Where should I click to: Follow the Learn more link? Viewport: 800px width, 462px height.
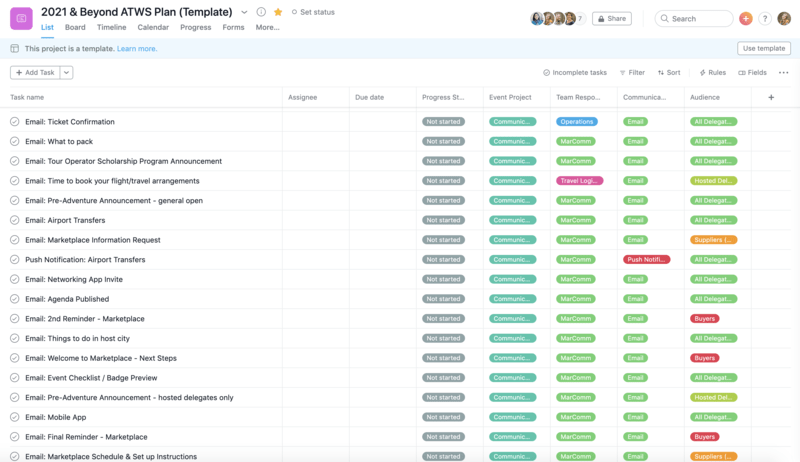(x=138, y=48)
